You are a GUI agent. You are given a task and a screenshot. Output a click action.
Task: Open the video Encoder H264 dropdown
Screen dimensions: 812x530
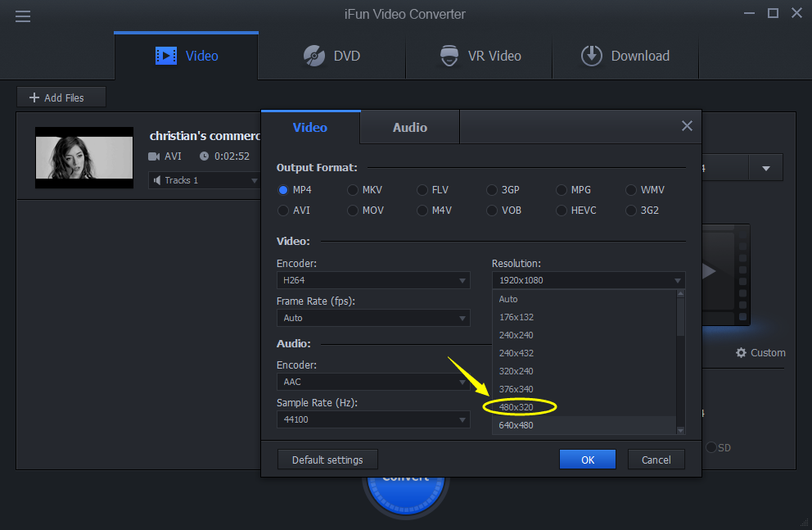373,280
